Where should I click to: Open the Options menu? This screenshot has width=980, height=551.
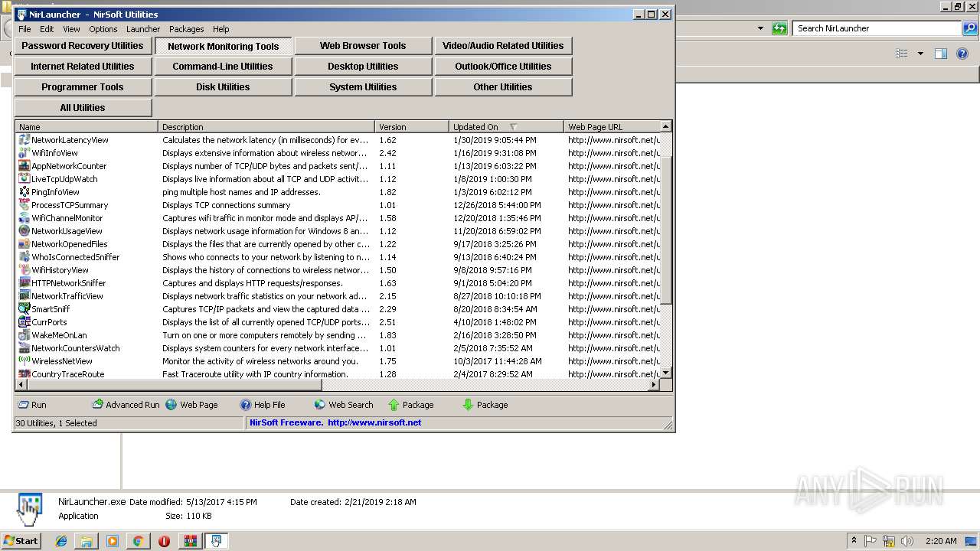[x=103, y=29]
